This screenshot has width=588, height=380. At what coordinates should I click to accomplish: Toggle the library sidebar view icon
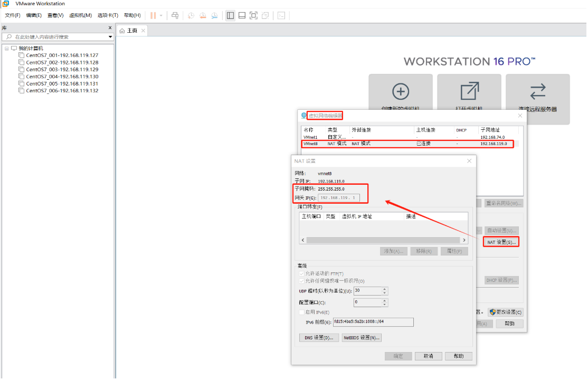[230, 15]
